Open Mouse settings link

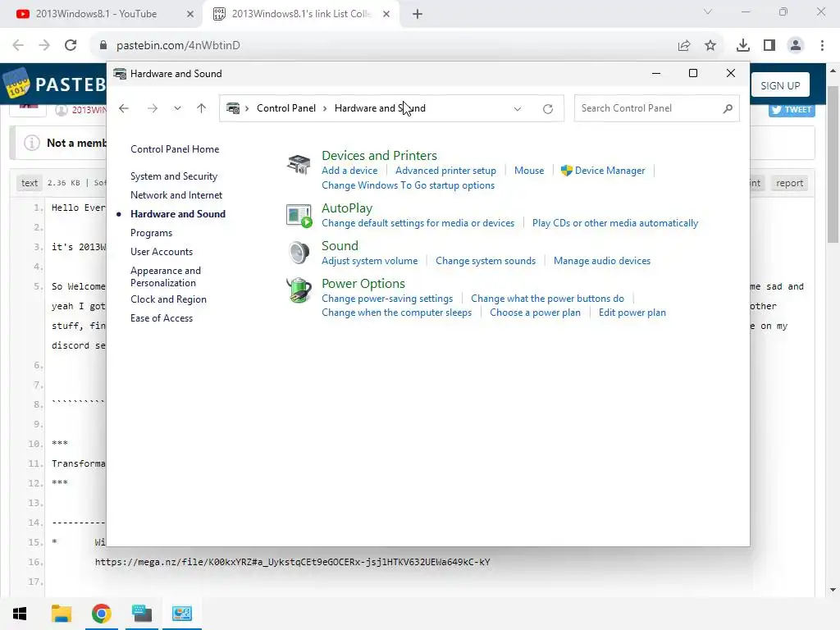point(529,171)
